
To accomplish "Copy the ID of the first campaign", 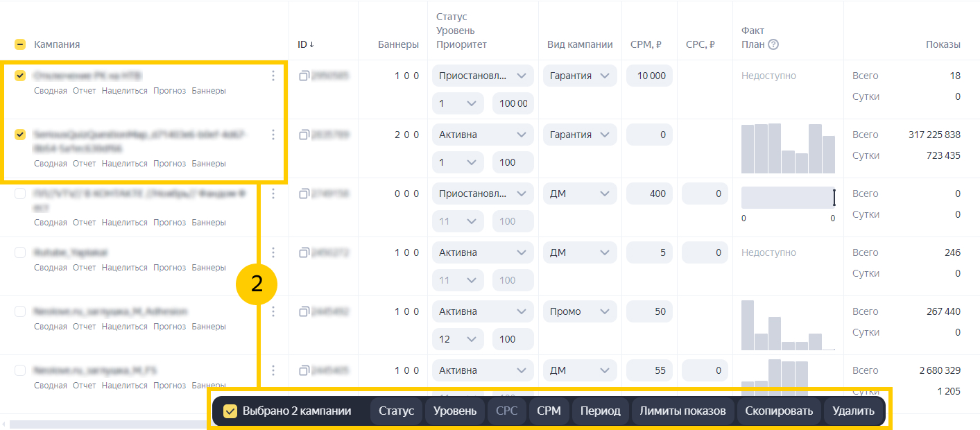I will click(x=303, y=75).
